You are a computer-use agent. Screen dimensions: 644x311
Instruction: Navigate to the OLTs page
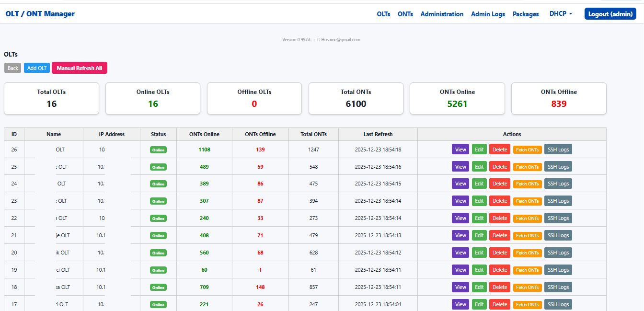(383, 14)
